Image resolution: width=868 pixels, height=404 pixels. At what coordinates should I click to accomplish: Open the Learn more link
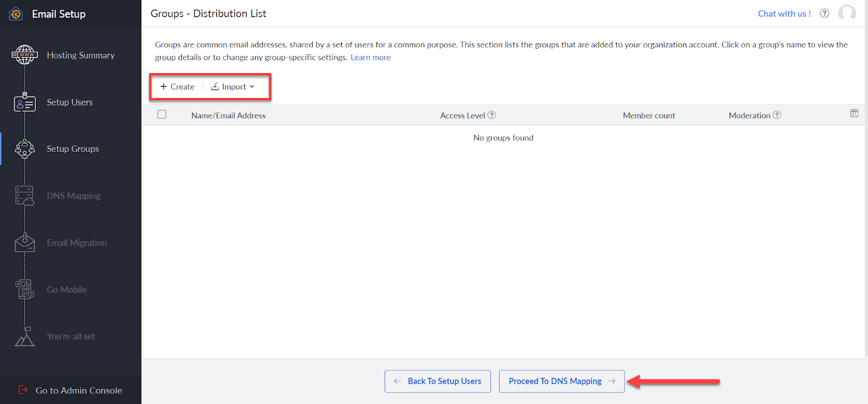point(371,57)
